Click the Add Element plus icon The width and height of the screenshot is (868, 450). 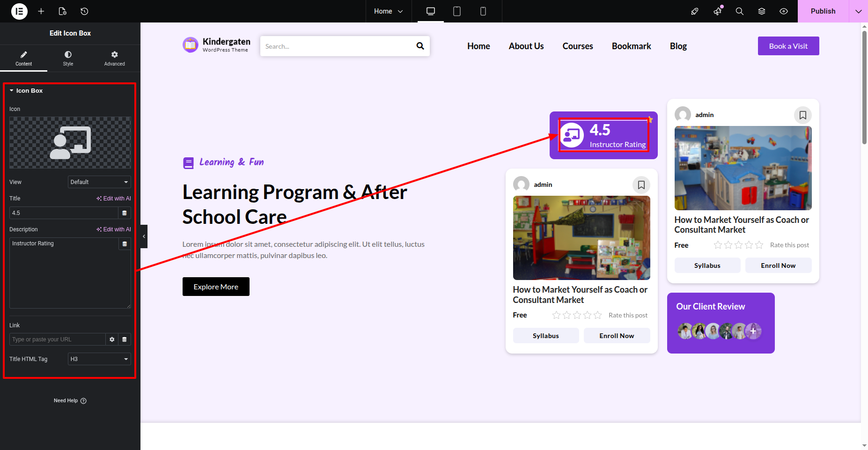point(41,11)
